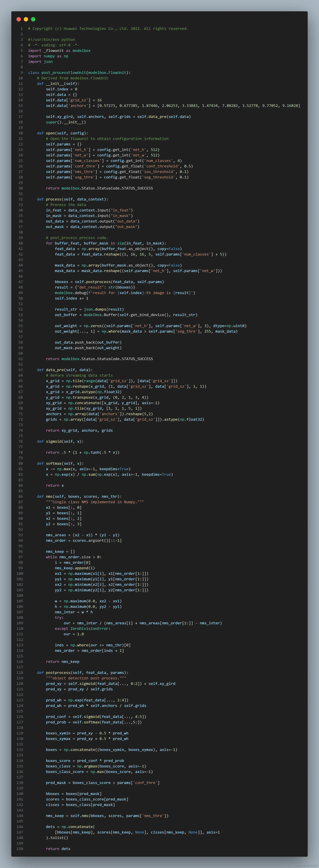This screenshot has height=868, width=319.
Task: Click the np.tanh return line
Action: [83, 453]
